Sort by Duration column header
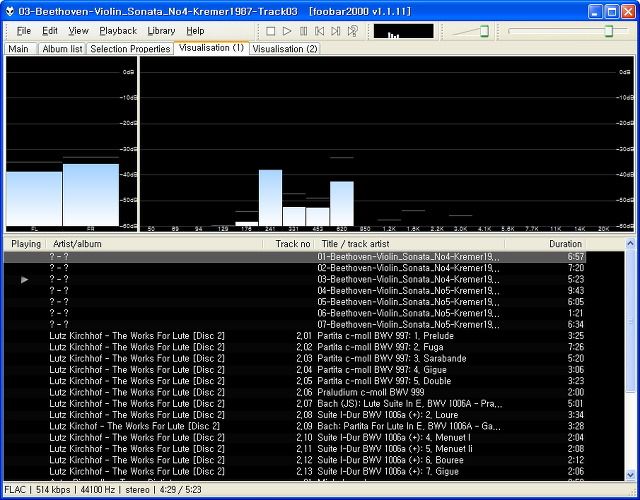640x500 pixels. click(546, 244)
